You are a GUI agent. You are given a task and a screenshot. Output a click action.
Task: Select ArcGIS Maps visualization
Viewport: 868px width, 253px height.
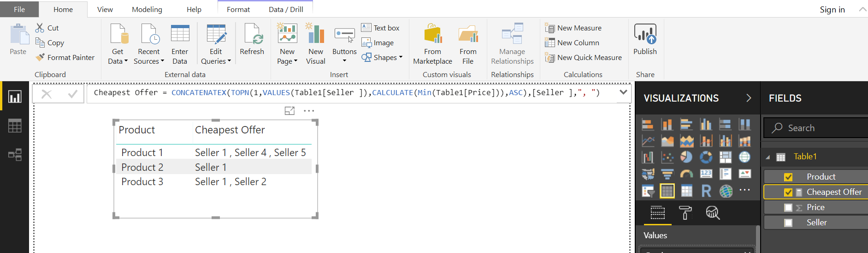[x=725, y=191]
